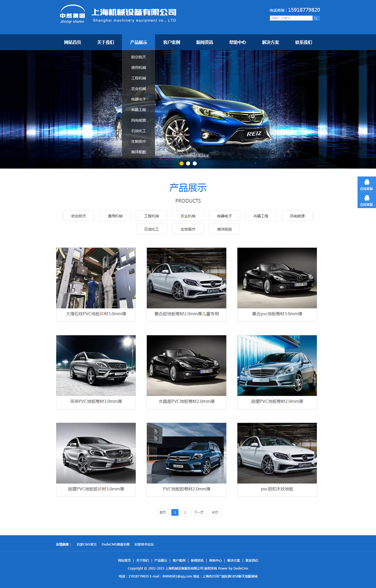Click the 下一页 pagination button
Image resolution: width=376 pixels, height=588 pixels.
[x=199, y=512]
